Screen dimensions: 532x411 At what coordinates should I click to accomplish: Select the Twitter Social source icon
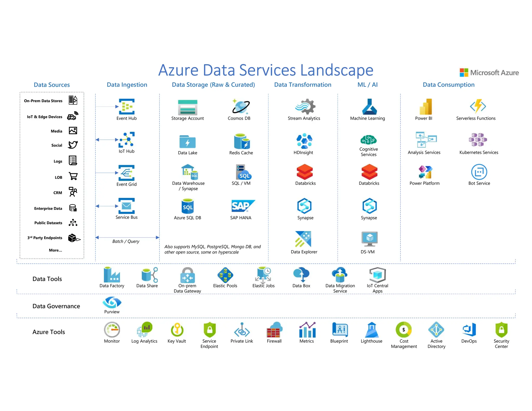[73, 145]
